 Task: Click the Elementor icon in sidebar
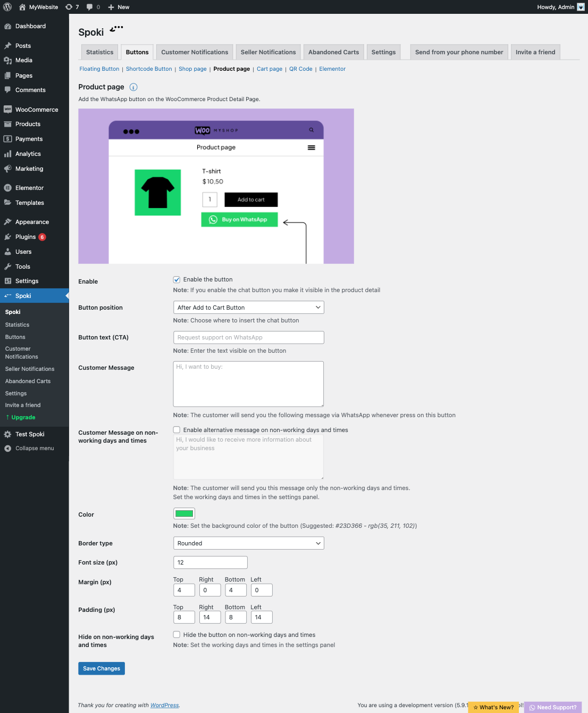tap(8, 188)
